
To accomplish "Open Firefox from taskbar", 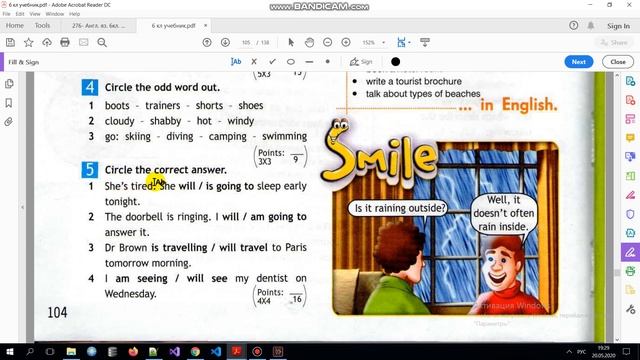I will tap(133, 351).
